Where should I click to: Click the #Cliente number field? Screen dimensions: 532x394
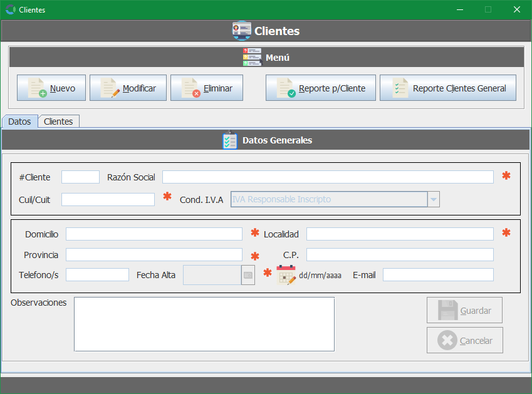pos(80,177)
